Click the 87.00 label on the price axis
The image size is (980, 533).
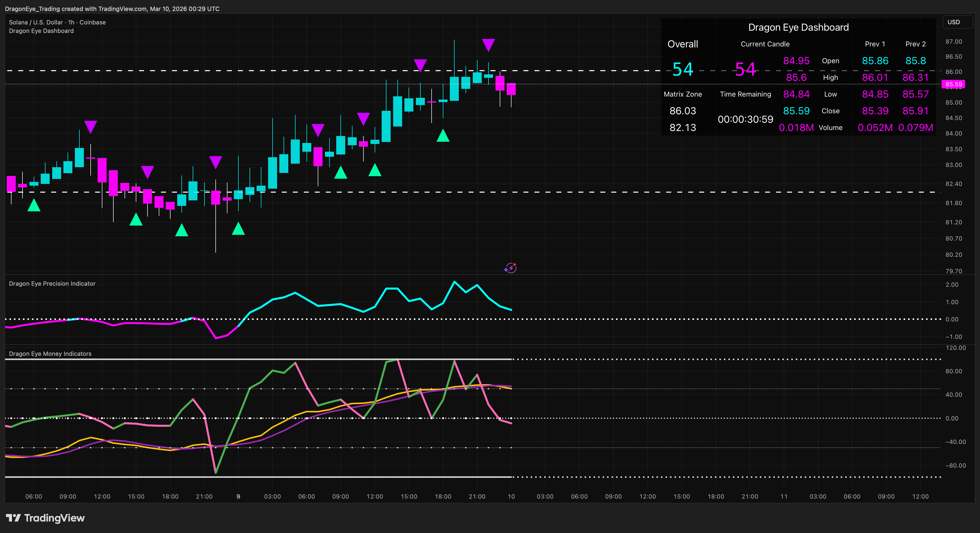[954, 41]
